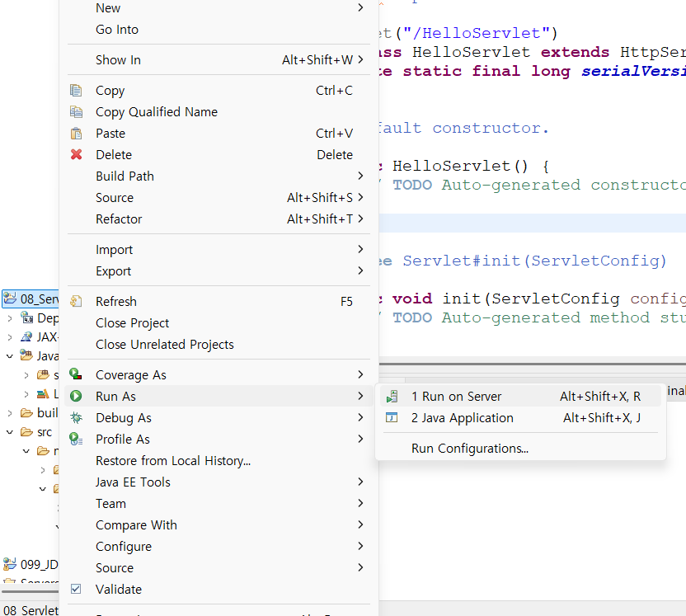The width and height of the screenshot is (686, 616).
Task: Open the Import submenu
Action: 218,249
